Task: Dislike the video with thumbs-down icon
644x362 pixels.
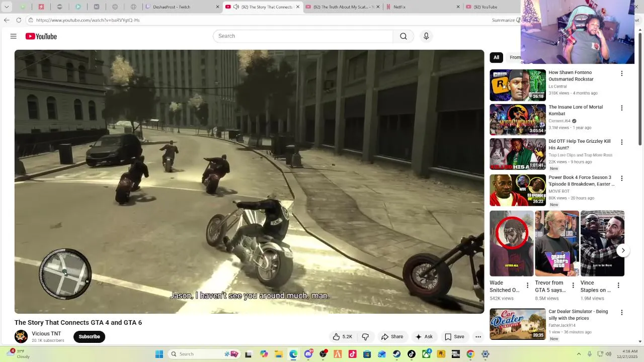Action: click(366, 337)
